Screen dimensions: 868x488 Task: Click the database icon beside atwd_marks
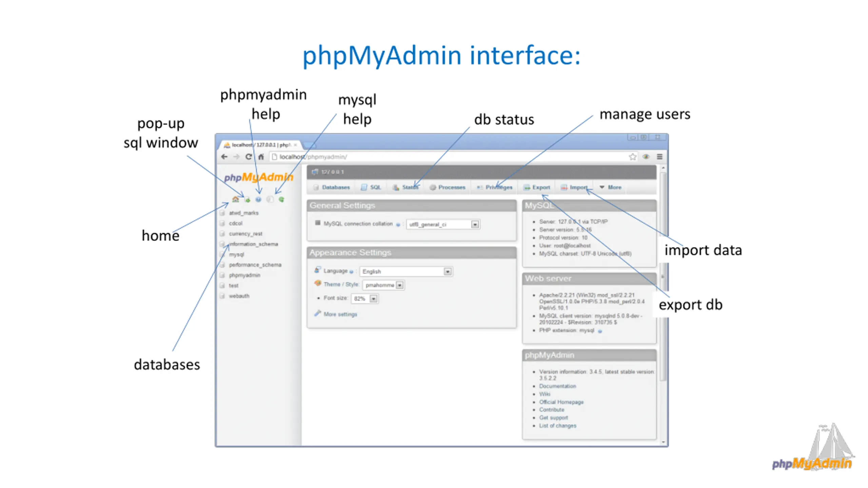pos(222,213)
